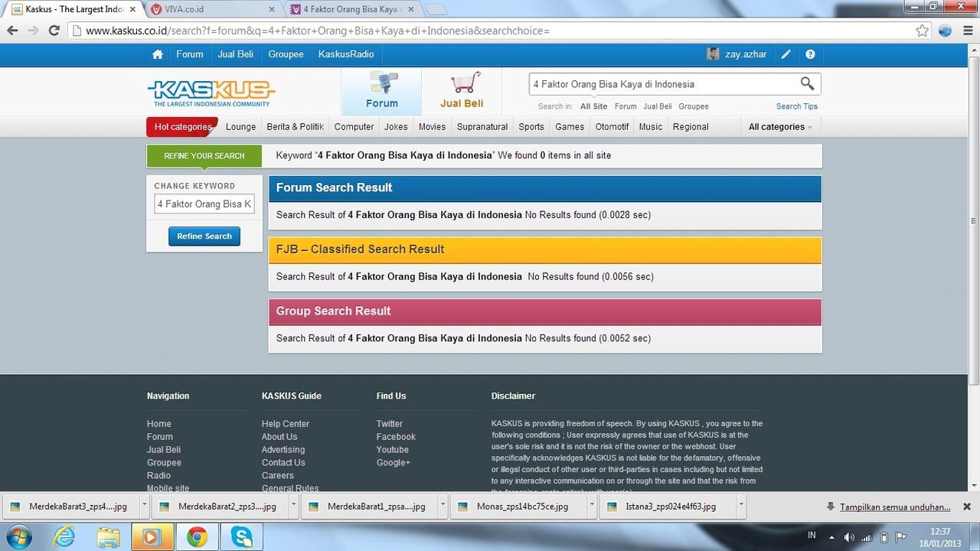Click the zay.azhar user avatar

(713, 54)
